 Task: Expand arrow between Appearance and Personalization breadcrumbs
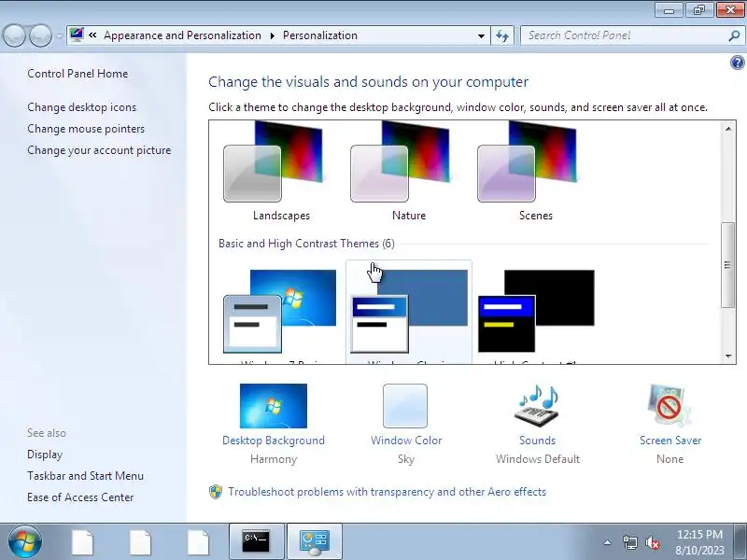[272, 35]
